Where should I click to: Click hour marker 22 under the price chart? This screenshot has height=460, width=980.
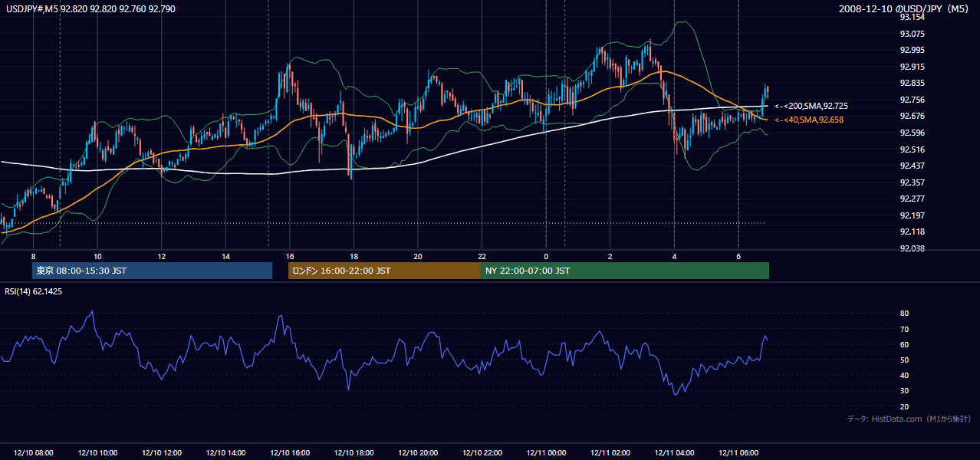coord(482,256)
